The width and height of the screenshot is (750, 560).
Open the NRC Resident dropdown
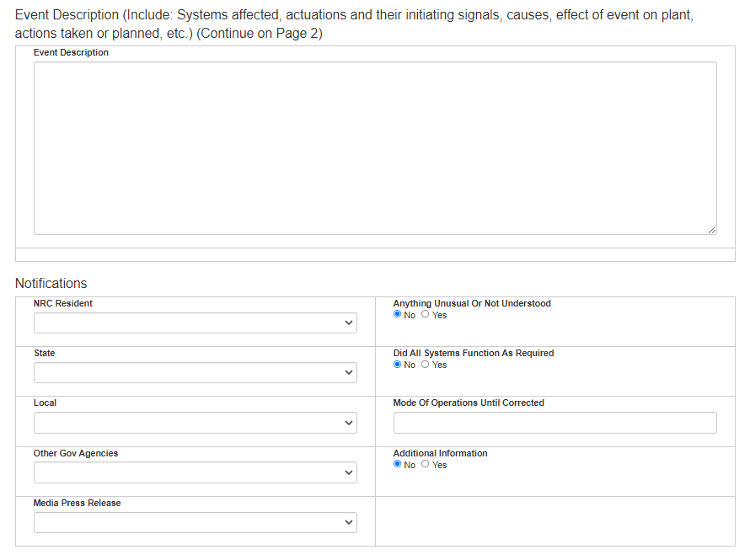(195, 323)
